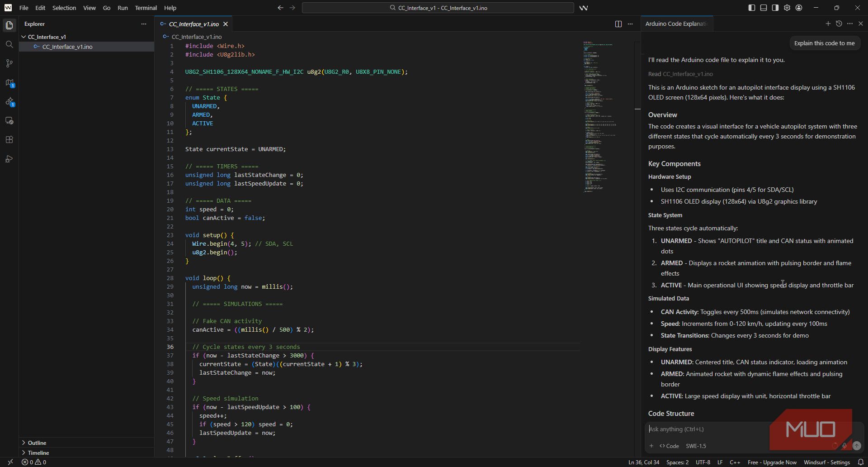
Task: Open Windsurf - Settings in status bar
Action: [827, 462]
